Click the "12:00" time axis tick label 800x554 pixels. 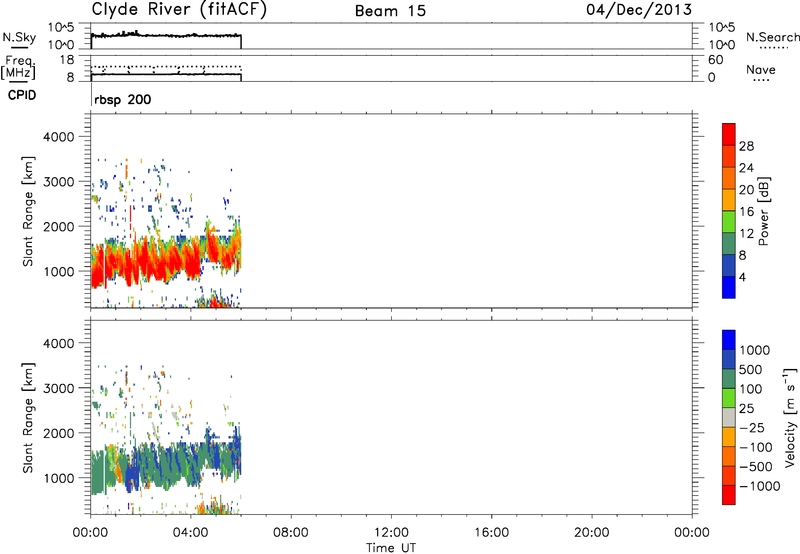coord(391,533)
